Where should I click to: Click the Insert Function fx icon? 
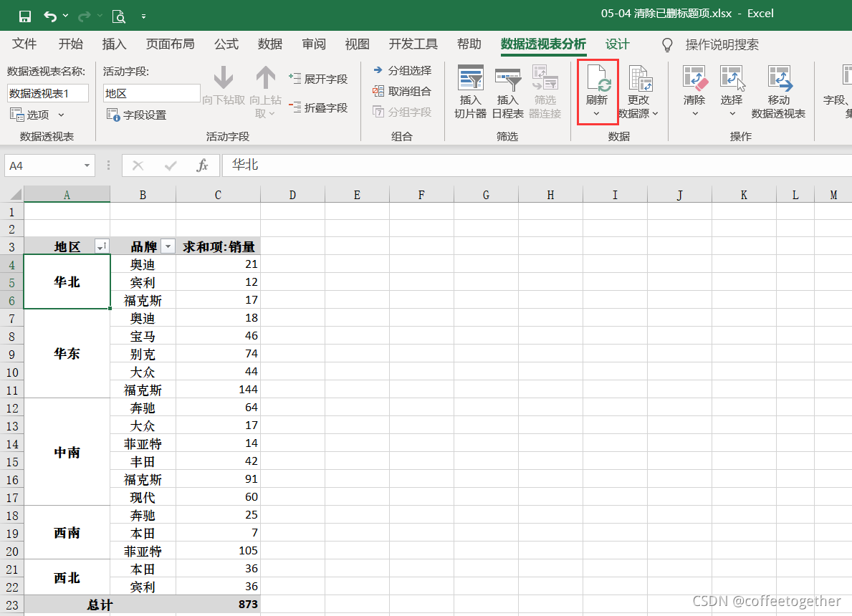pyautogui.click(x=202, y=165)
